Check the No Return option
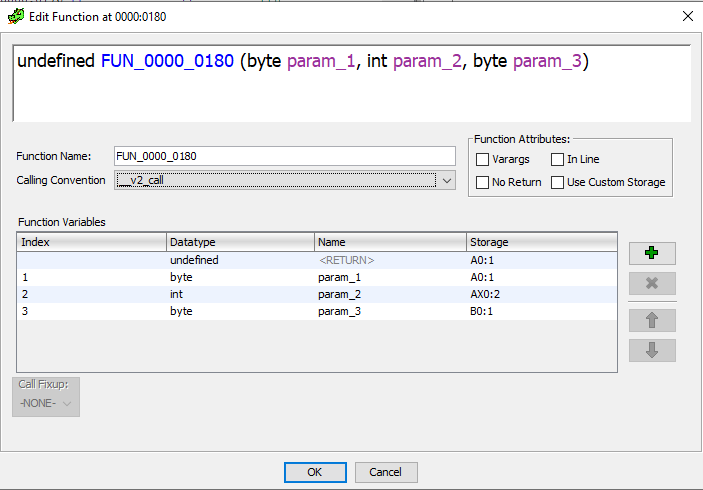 click(x=482, y=182)
